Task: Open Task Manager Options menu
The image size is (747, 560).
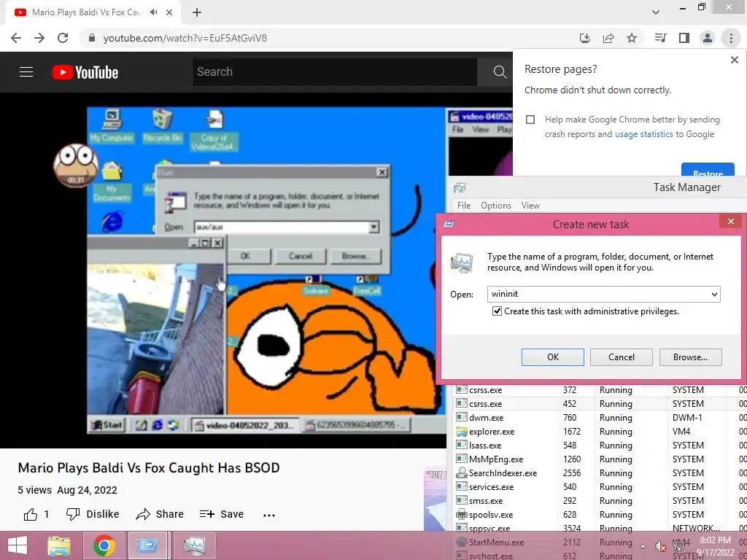Action: click(x=496, y=205)
